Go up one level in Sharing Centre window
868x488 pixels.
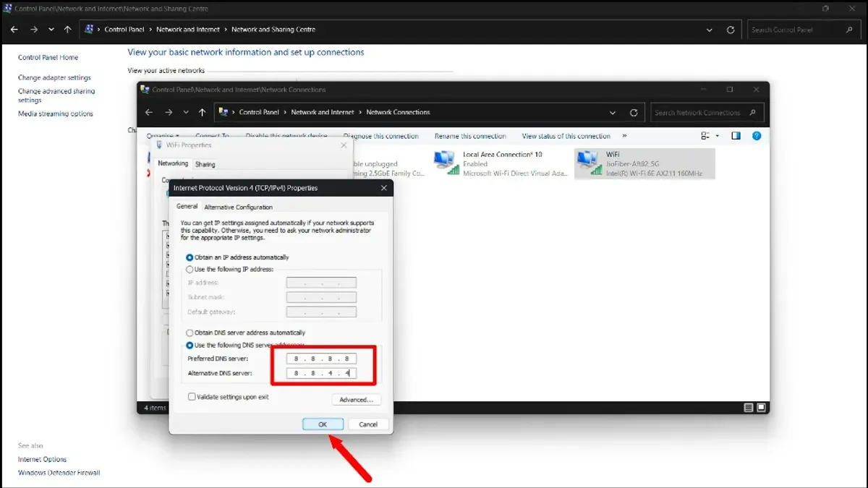(x=68, y=30)
